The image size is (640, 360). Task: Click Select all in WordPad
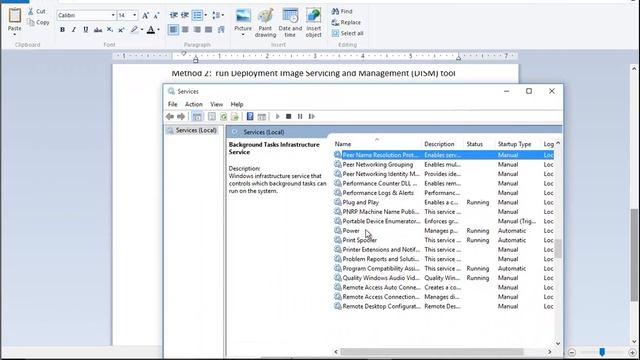pos(348,33)
